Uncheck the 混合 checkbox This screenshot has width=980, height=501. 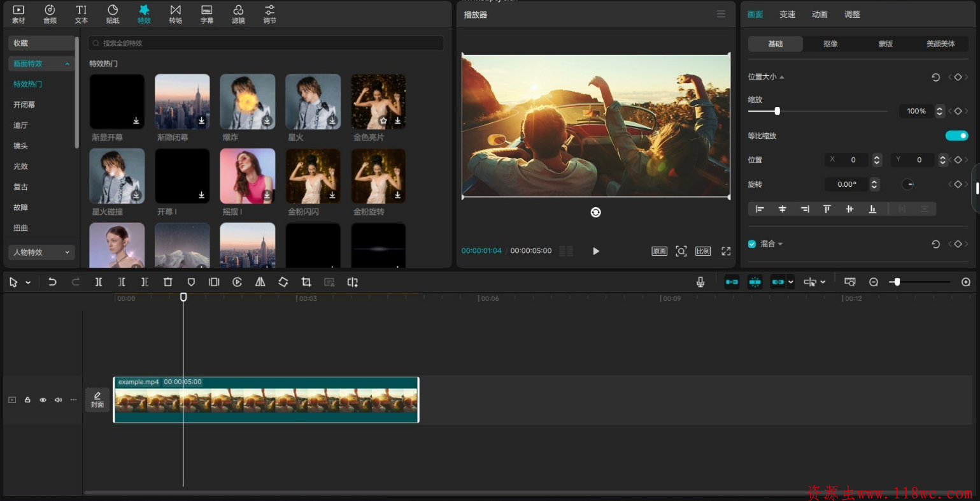coord(752,244)
